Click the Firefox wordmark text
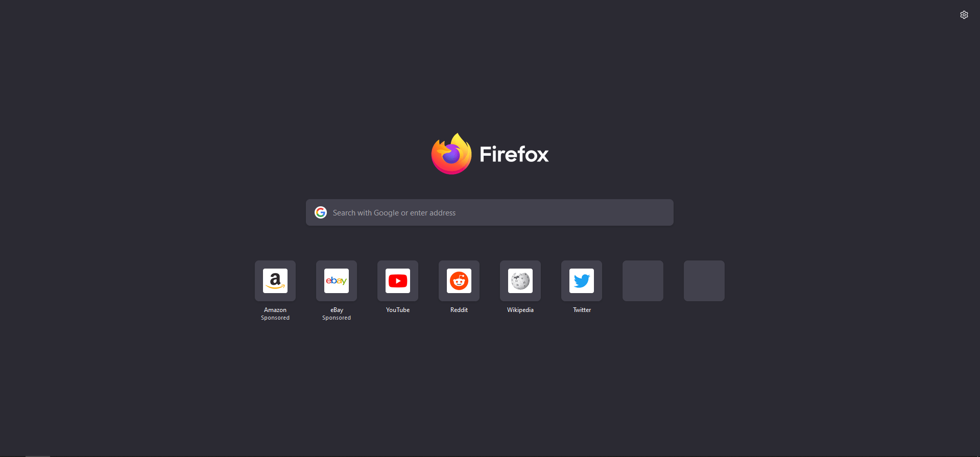The height and width of the screenshot is (457, 980). coord(514,154)
